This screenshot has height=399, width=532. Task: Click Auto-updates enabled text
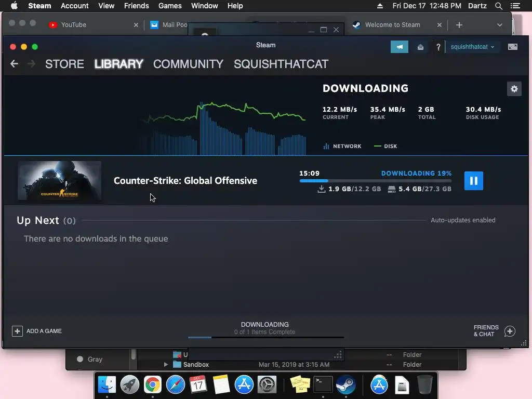click(463, 220)
